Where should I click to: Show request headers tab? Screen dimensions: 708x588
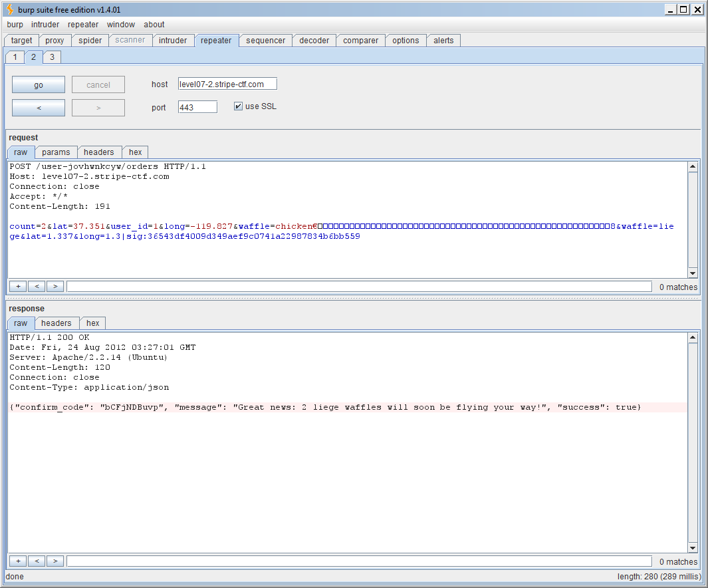(x=98, y=152)
